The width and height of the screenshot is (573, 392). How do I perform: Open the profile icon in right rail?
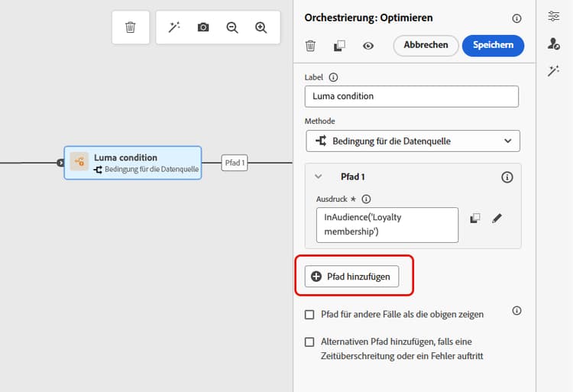click(553, 44)
